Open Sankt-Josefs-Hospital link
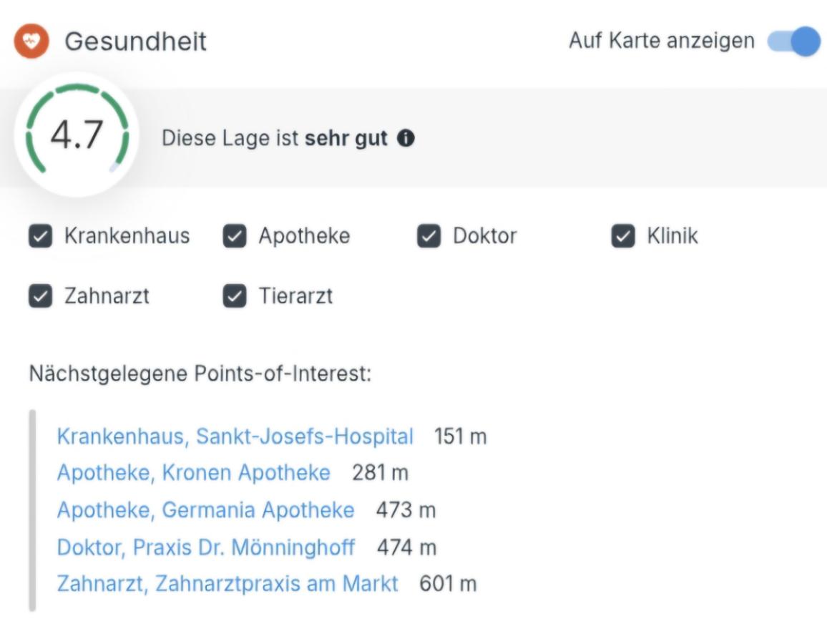 tap(234, 435)
